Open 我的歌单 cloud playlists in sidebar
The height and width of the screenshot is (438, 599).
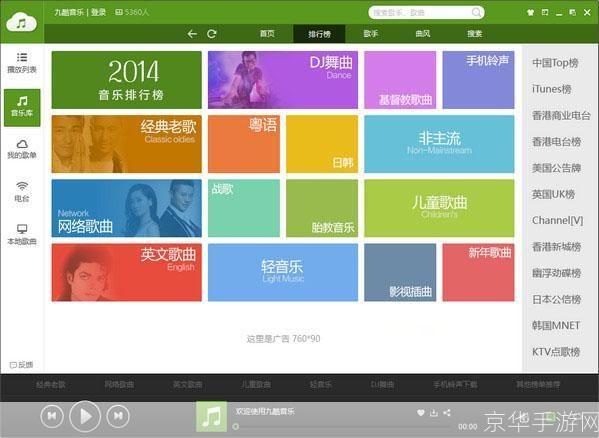pos(22,149)
